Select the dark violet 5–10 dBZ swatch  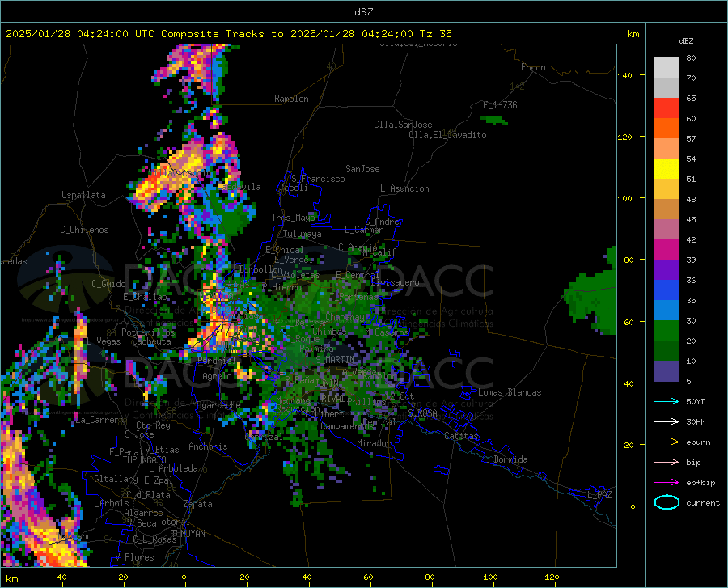click(x=667, y=371)
